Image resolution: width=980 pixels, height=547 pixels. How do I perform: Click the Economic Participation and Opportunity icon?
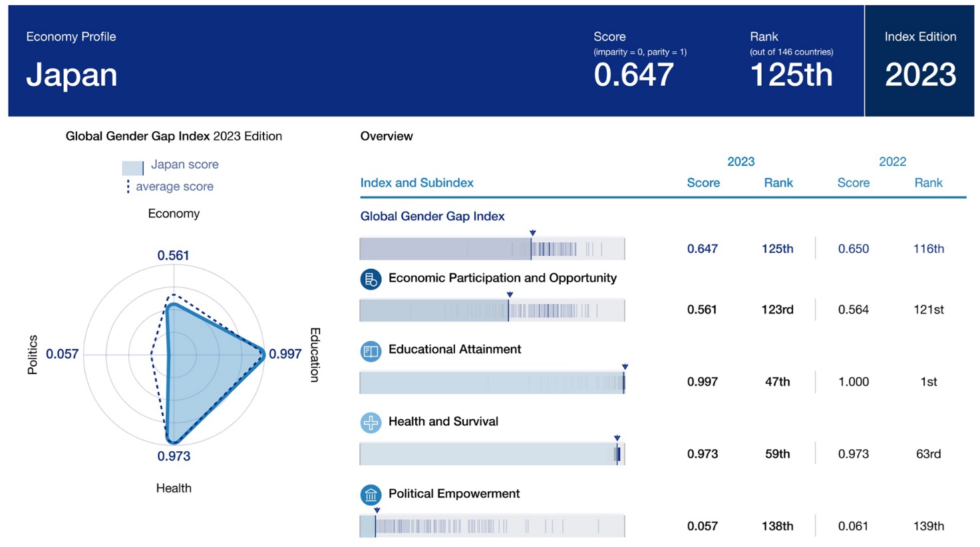371,279
